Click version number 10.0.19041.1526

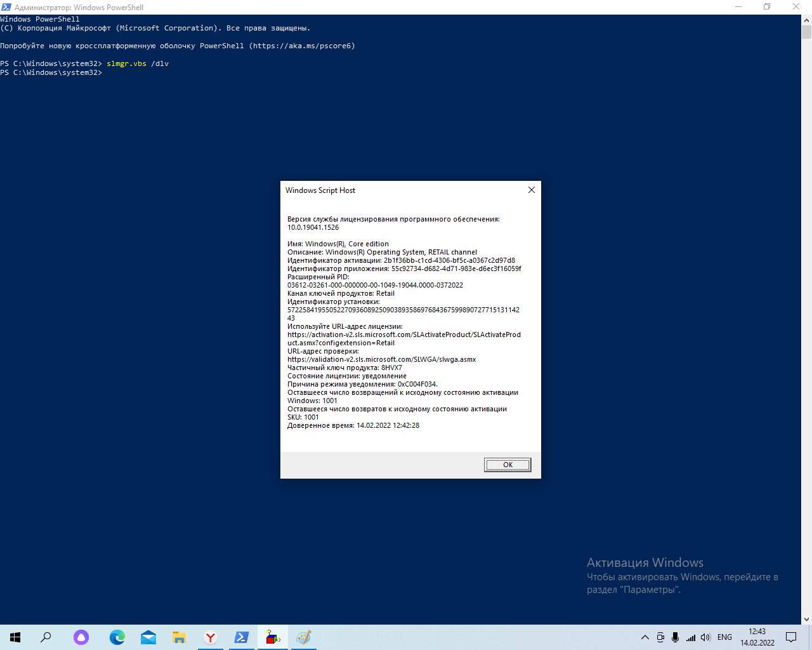[x=313, y=227]
